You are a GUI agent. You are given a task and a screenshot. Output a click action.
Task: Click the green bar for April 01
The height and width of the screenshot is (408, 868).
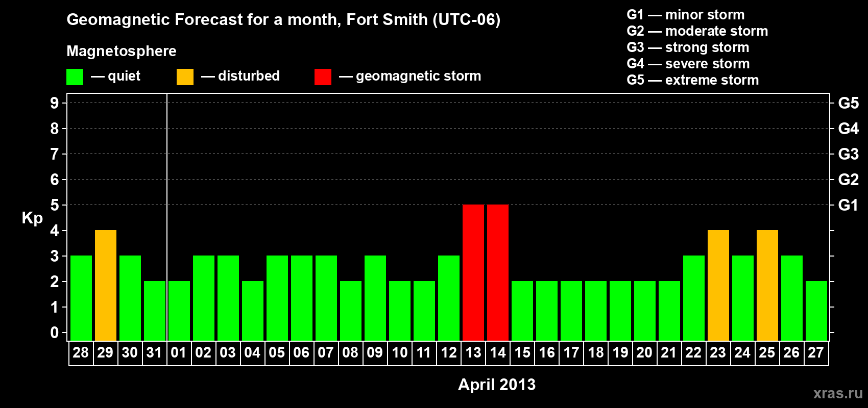(179, 311)
